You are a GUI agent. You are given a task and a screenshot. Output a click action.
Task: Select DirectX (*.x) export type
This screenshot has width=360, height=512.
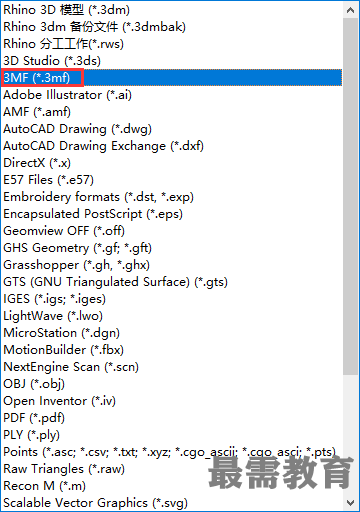(172, 163)
